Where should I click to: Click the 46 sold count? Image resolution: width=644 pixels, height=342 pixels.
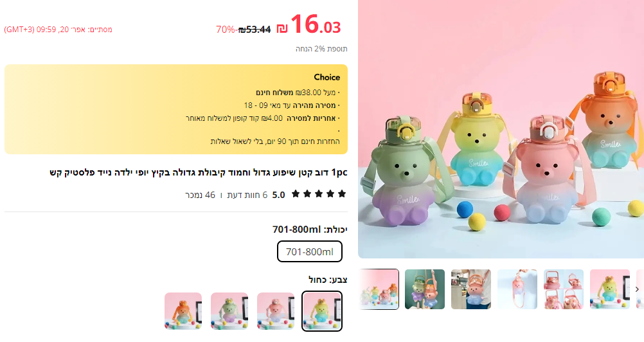click(x=200, y=195)
